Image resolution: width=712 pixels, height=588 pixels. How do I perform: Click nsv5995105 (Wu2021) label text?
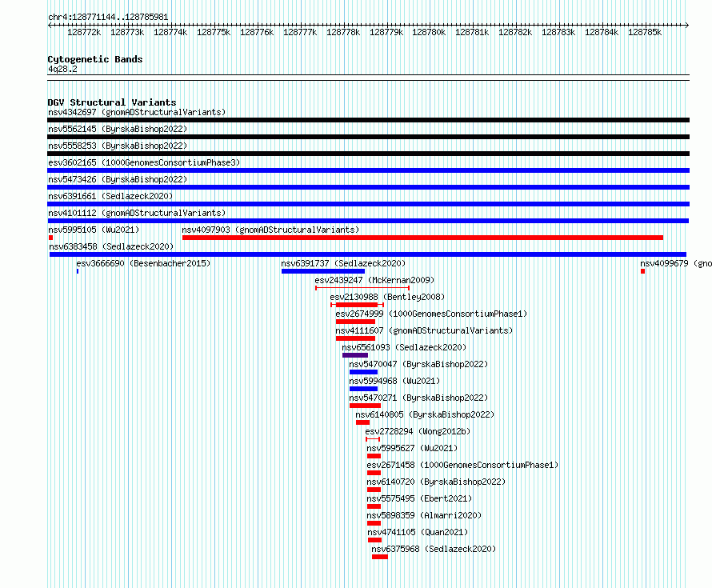(x=94, y=230)
